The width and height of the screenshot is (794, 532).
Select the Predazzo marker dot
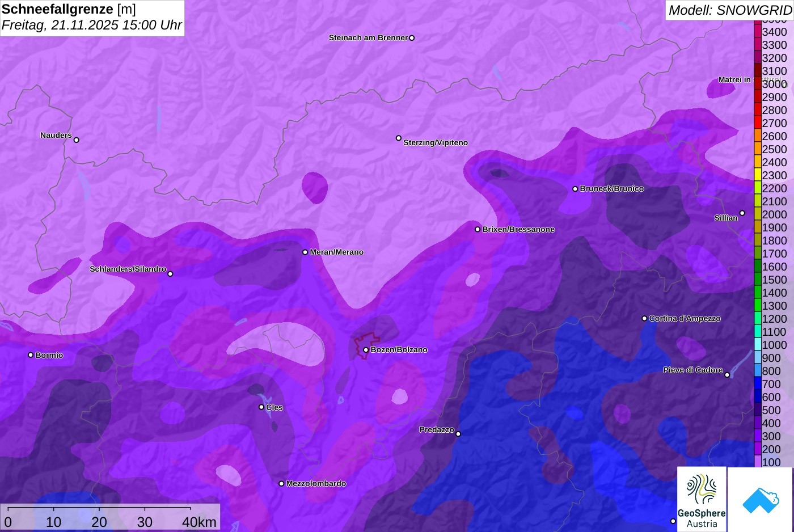coord(458,434)
